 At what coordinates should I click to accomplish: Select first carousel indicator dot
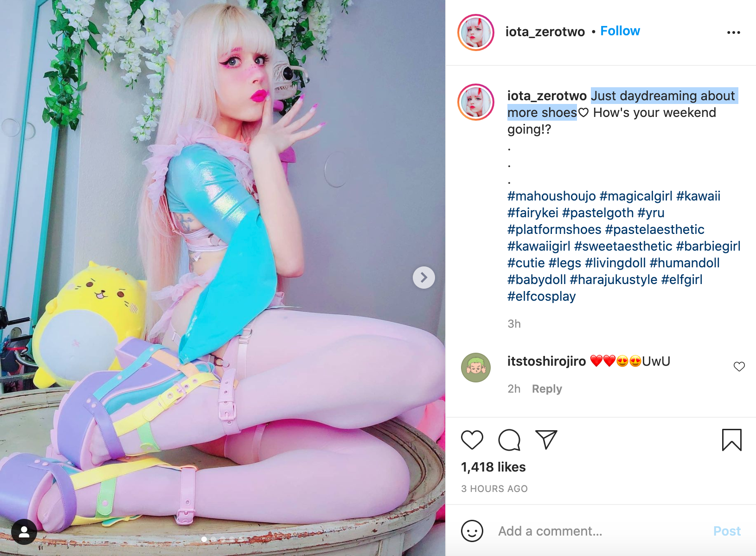[204, 539]
